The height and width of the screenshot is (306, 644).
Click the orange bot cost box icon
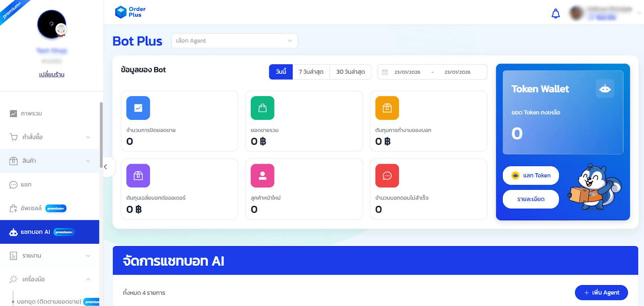click(x=387, y=108)
